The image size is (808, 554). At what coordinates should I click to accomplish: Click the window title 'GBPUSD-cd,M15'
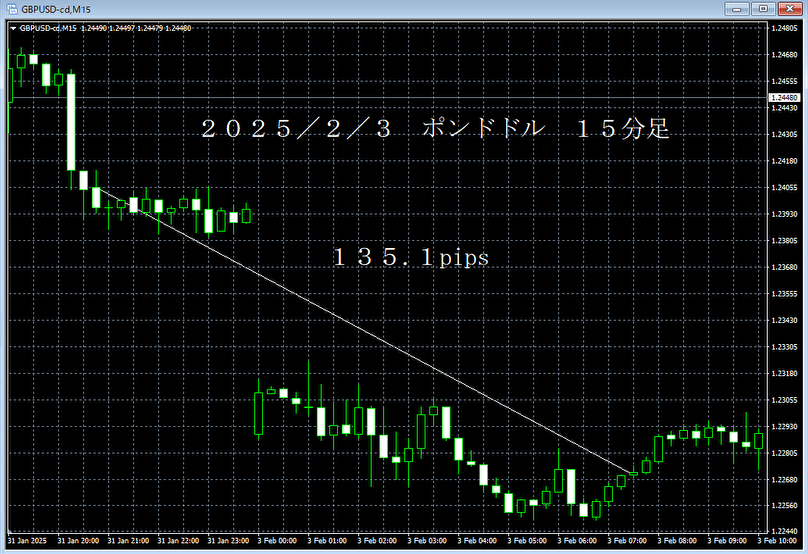click(x=56, y=9)
